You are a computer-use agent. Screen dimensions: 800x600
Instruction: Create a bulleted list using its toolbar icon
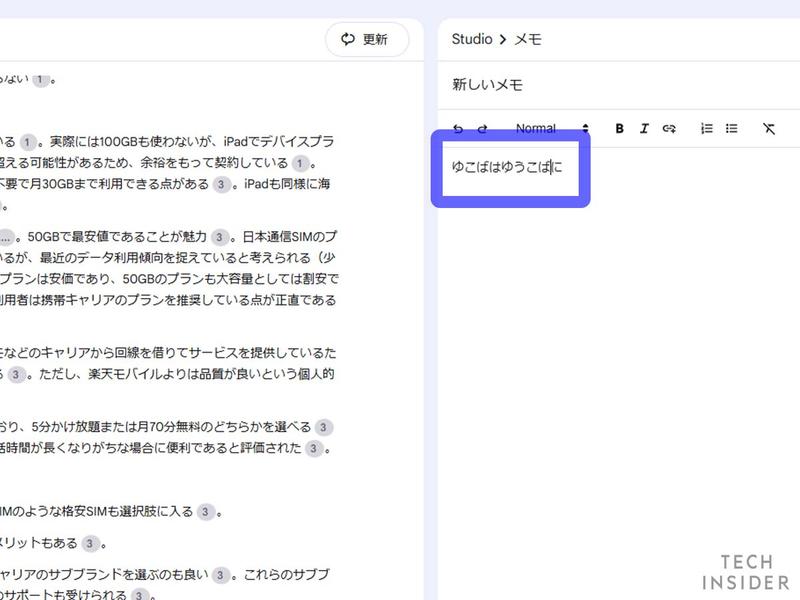(x=731, y=128)
